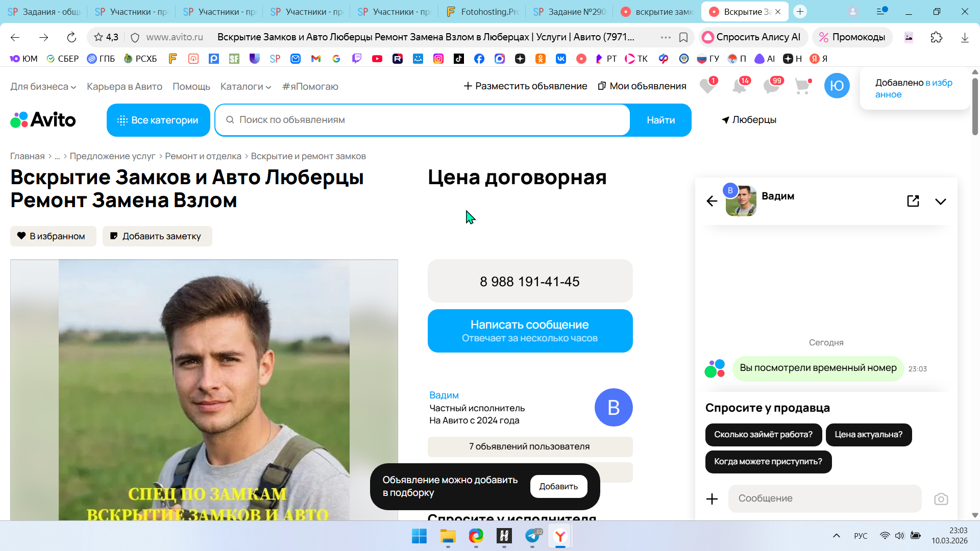980x551 pixels.
Task: Go back using the chat arrow
Action: pos(712,201)
